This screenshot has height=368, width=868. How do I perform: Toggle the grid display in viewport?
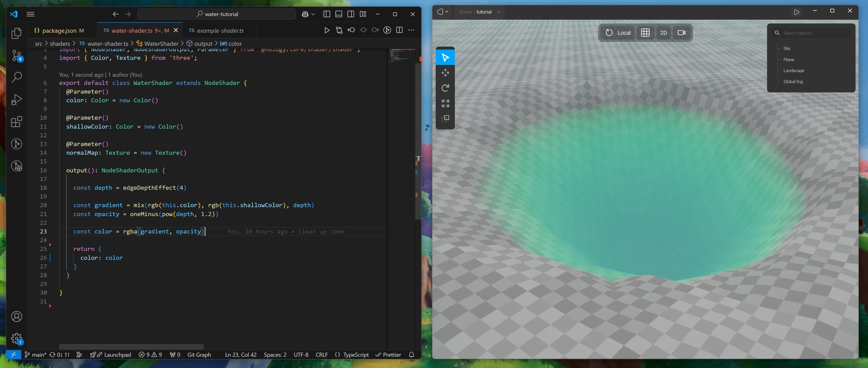pyautogui.click(x=645, y=33)
